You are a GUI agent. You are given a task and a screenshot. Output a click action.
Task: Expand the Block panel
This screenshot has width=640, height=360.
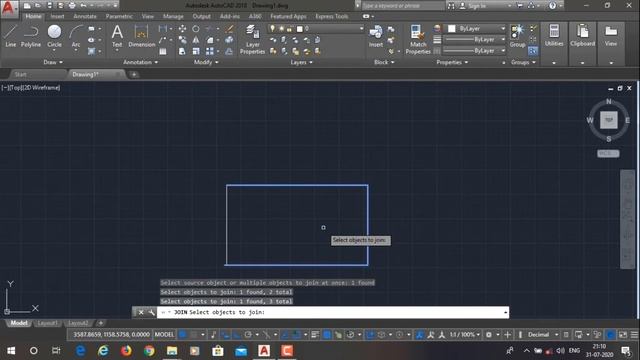point(384,62)
